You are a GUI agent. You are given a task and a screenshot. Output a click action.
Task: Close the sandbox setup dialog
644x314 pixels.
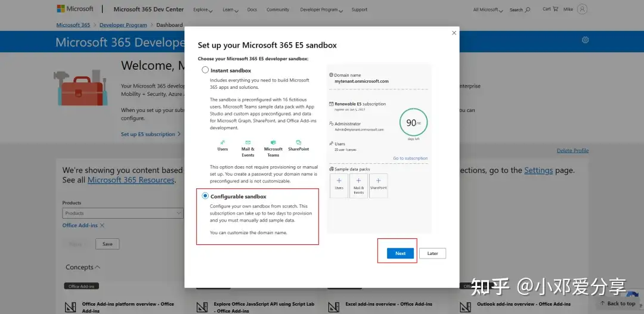[454, 33]
